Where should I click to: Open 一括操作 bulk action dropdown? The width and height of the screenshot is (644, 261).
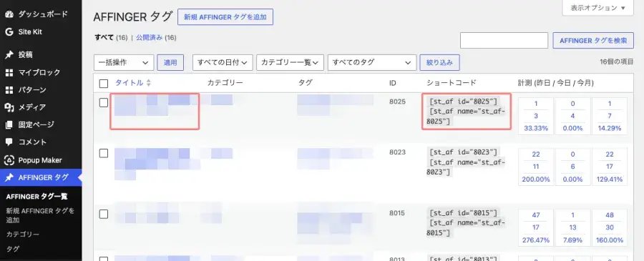[x=124, y=62]
